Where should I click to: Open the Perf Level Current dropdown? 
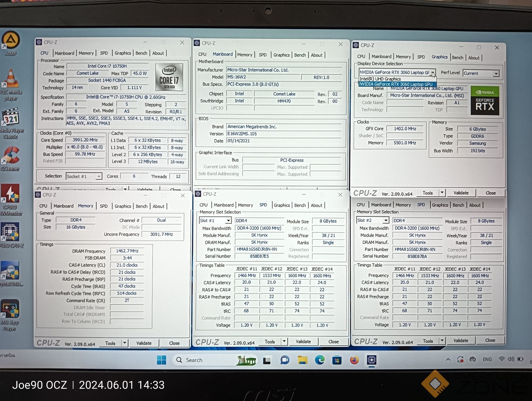pos(481,74)
